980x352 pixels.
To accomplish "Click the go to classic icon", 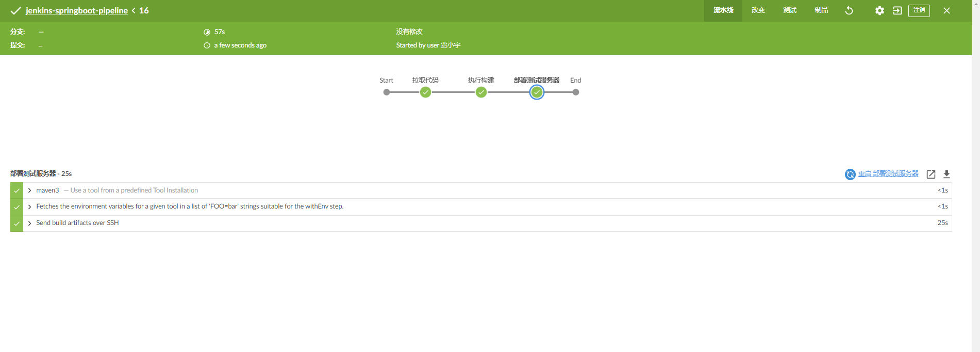I will [x=898, y=10].
